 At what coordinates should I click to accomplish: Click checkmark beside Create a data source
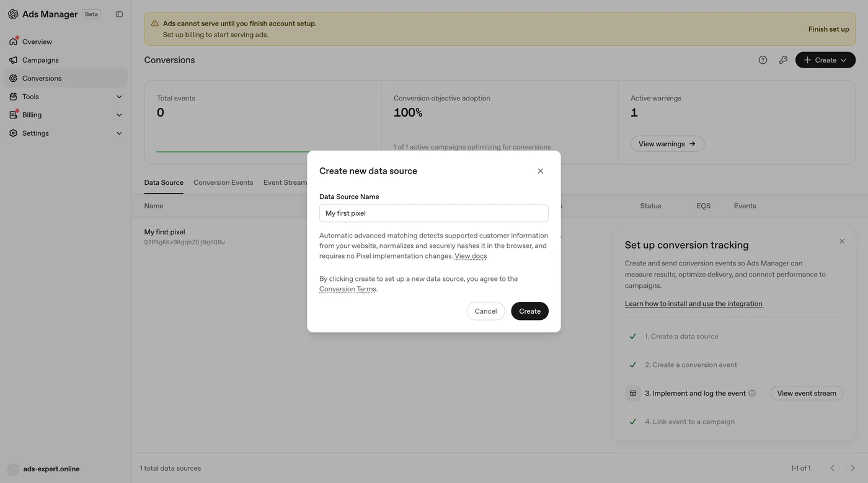tap(632, 337)
